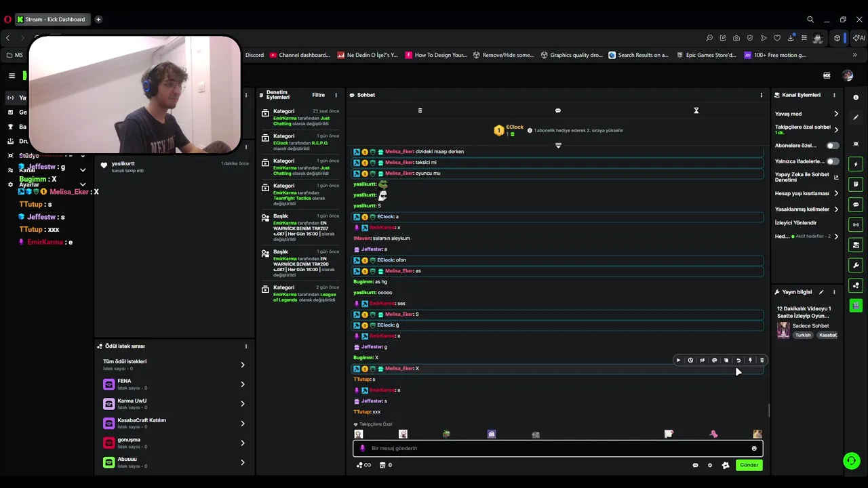Open Karma UwU reward requests
The image size is (868, 488).
pos(175,404)
